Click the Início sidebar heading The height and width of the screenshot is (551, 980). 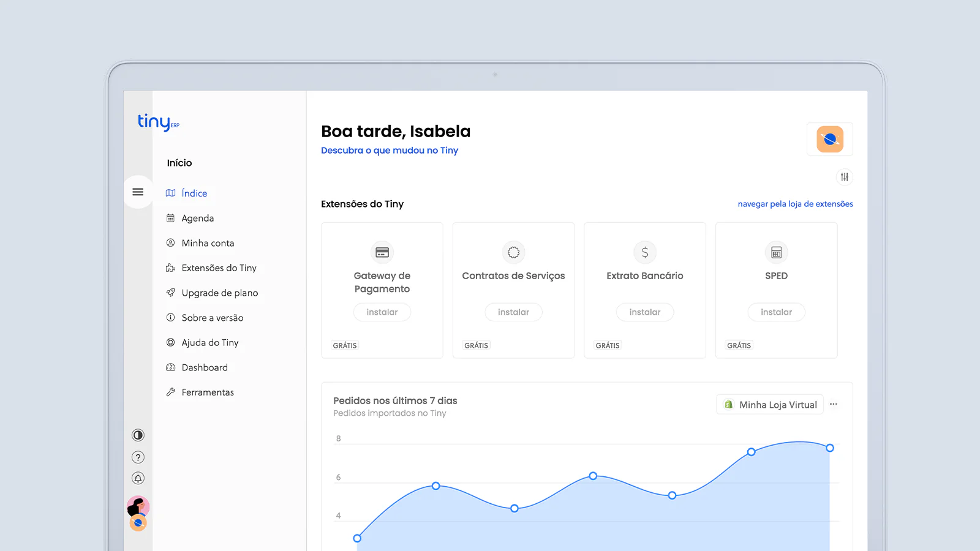(x=179, y=163)
